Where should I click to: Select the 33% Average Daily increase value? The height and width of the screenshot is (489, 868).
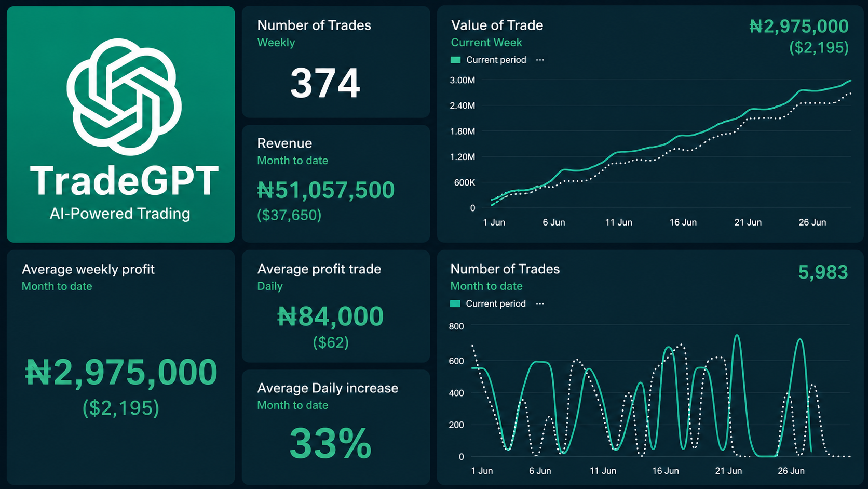[331, 443]
